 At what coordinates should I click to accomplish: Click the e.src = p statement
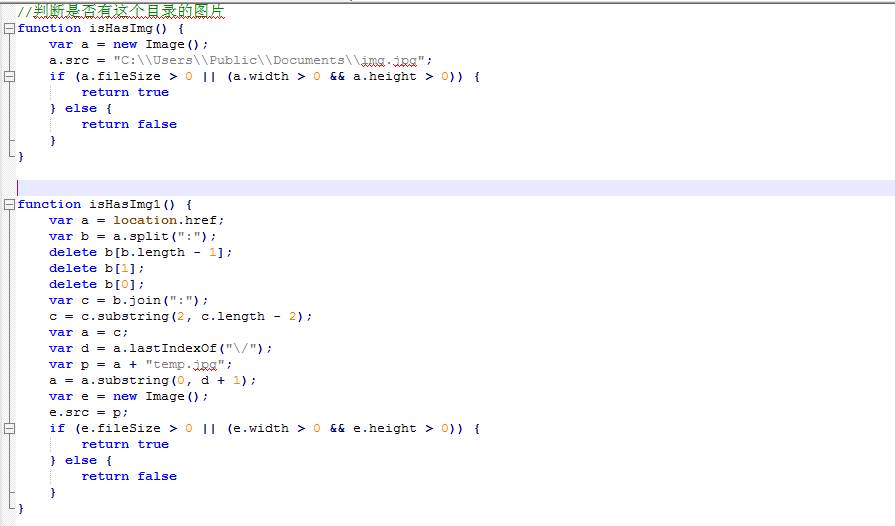[88, 412]
